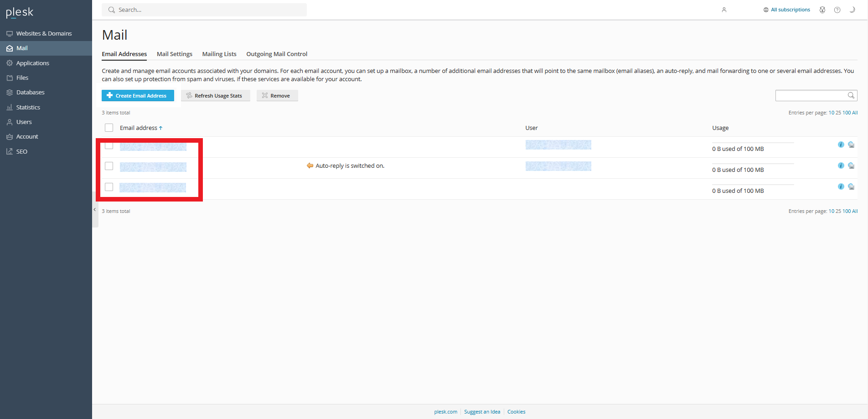Switch to the Mail Settings tab
This screenshot has width=868, height=419.
[x=174, y=54]
